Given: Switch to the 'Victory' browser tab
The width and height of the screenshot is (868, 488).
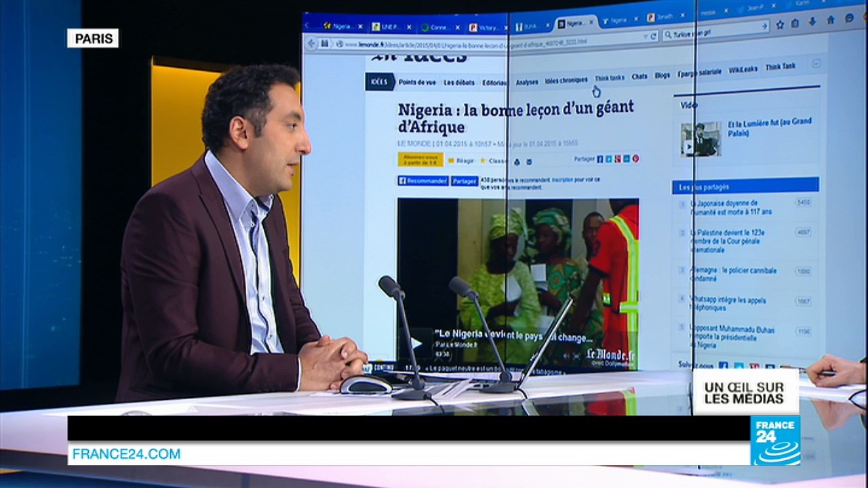Looking at the screenshot, I should [486, 27].
